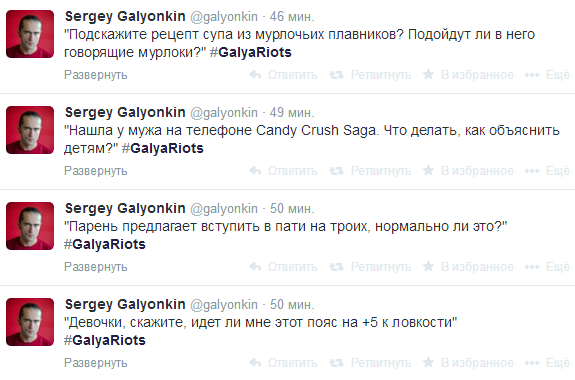Click the avatar photo on the bottom tweet
The width and height of the screenshot is (575, 380).
(30, 322)
